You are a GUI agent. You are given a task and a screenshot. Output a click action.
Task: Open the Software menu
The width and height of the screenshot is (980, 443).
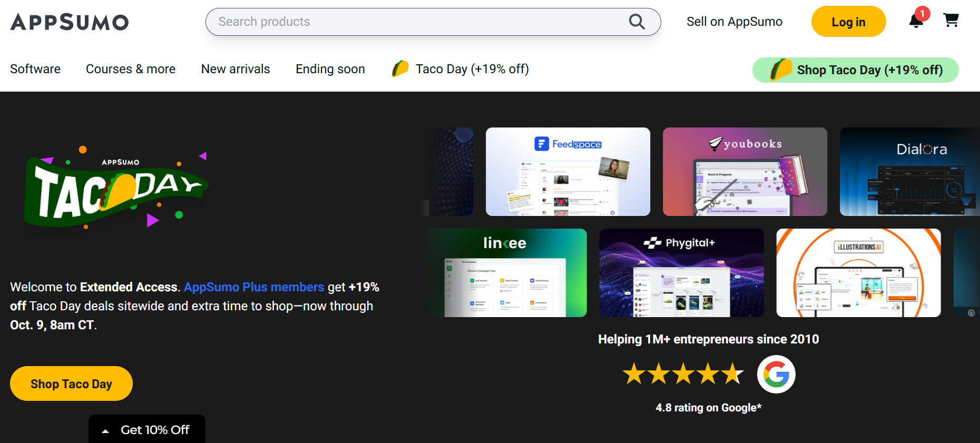[x=35, y=69]
